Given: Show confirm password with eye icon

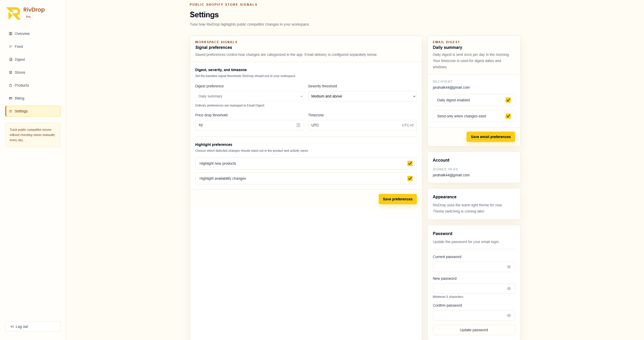Looking at the screenshot, I should 509,315.
